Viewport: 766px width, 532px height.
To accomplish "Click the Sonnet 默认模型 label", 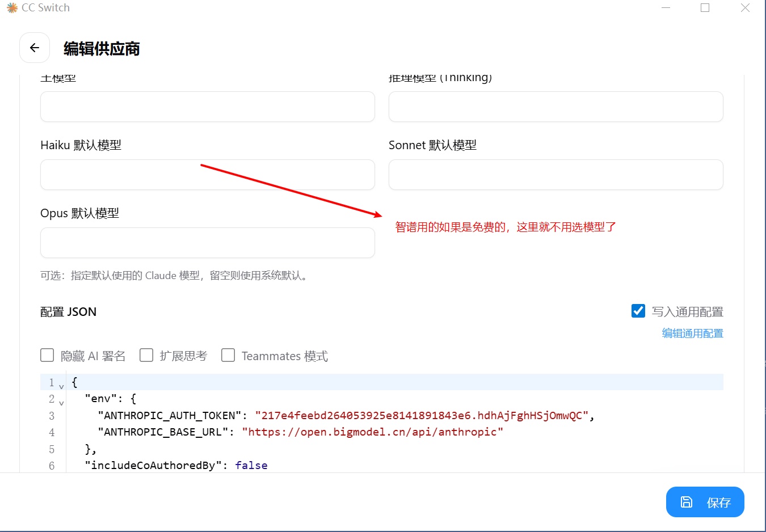I will click(432, 145).
